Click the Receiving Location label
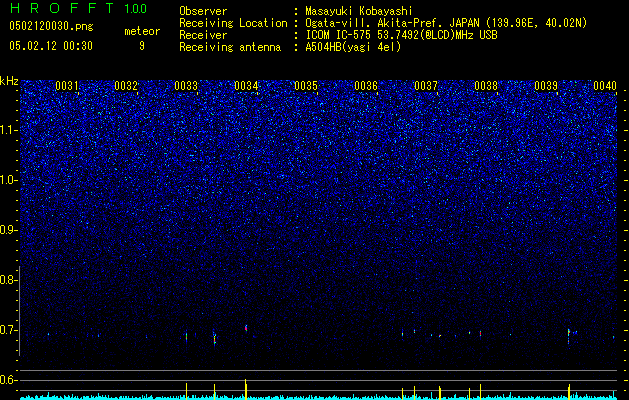 click(233, 23)
